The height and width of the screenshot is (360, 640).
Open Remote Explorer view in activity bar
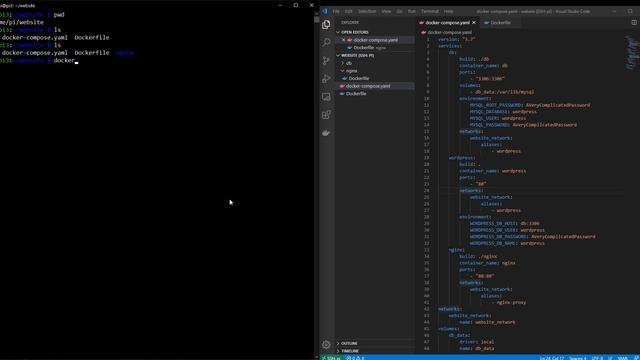coord(326,97)
